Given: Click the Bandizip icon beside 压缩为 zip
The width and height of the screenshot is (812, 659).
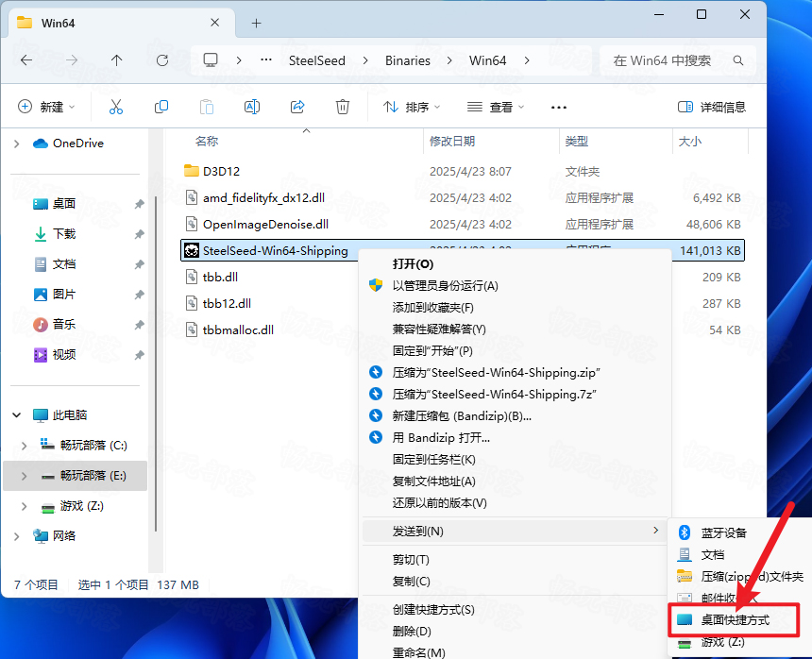Looking at the screenshot, I should point(376,372).
